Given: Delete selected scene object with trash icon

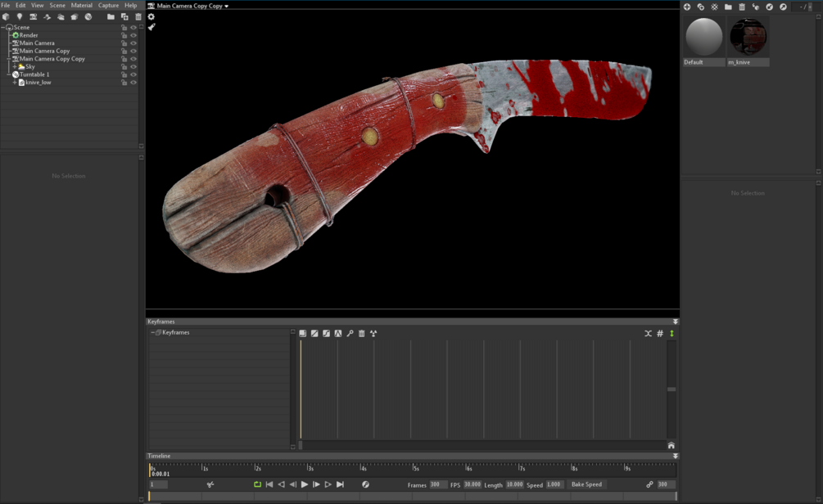Looking at the screenshot, I should 138,17.
